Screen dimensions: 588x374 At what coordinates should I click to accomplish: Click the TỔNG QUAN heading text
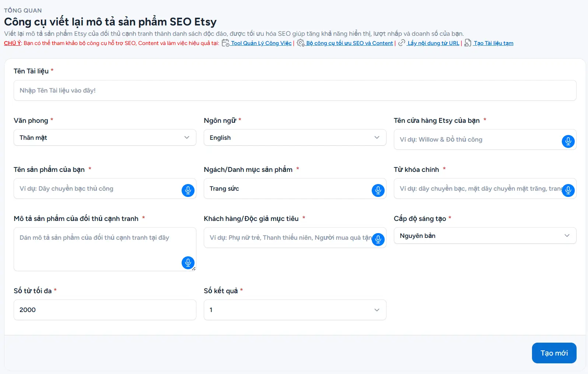pos(23,10)
